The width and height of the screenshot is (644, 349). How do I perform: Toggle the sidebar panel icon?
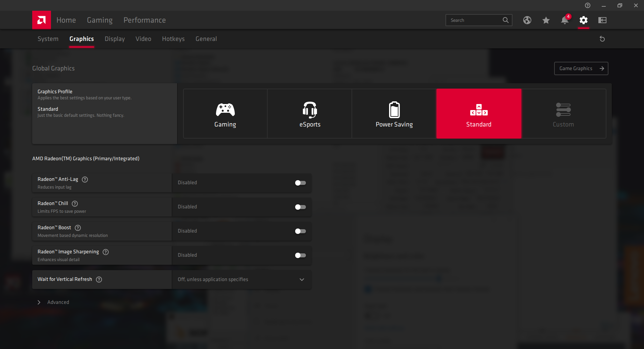click(x=602, y=20)
